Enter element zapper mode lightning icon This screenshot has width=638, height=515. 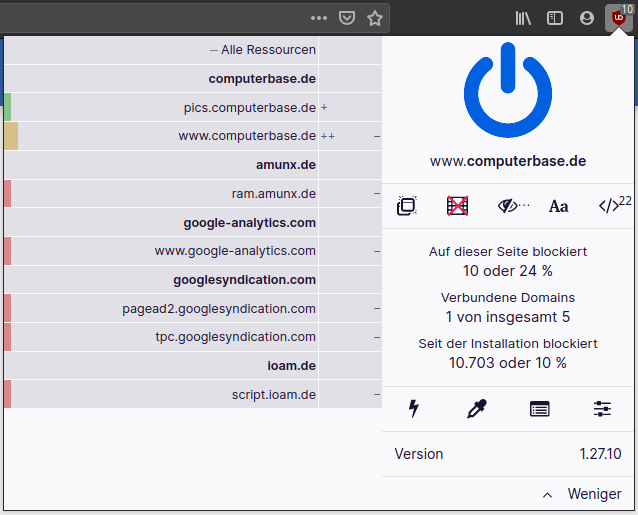click(414, 409)
